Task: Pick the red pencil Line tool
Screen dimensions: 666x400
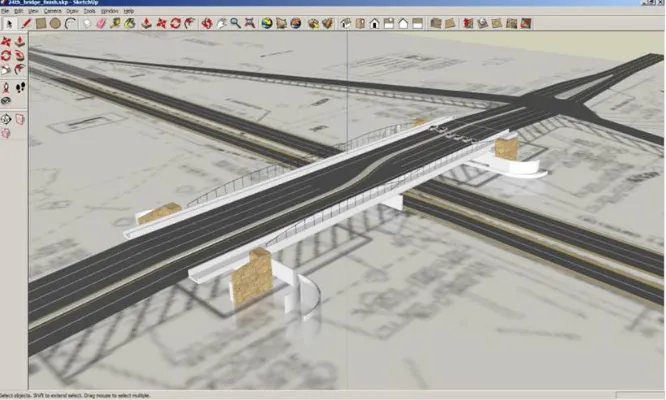Action: pos(26,24)
